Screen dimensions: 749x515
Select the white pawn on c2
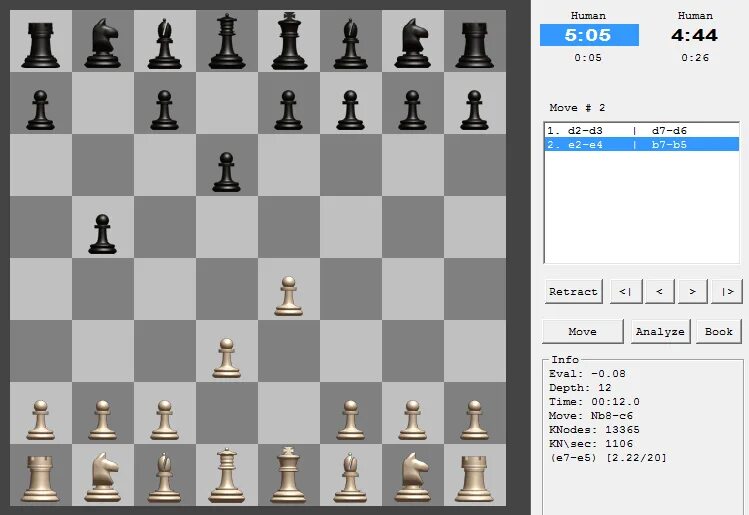point(164,420)
